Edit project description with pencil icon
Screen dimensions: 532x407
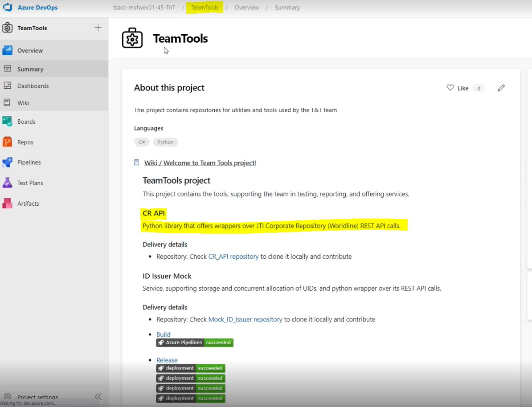click(x=501, y=88)
